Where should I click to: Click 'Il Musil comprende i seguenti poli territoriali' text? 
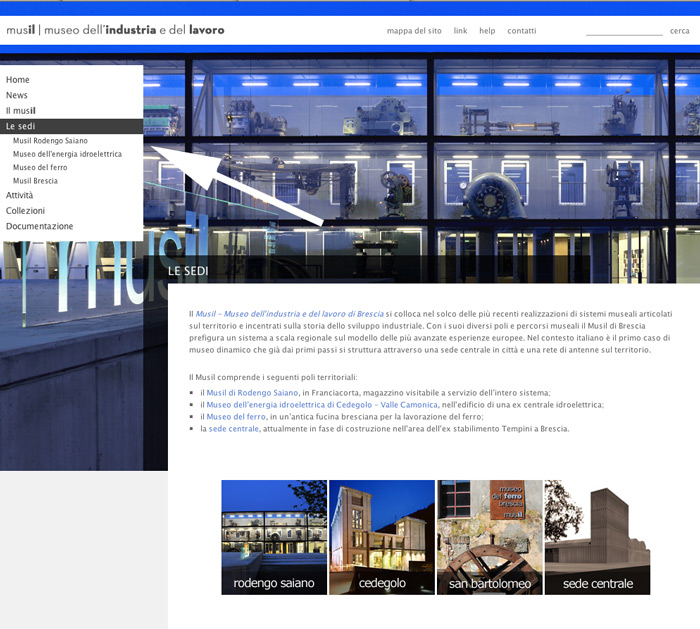point(273,378)
